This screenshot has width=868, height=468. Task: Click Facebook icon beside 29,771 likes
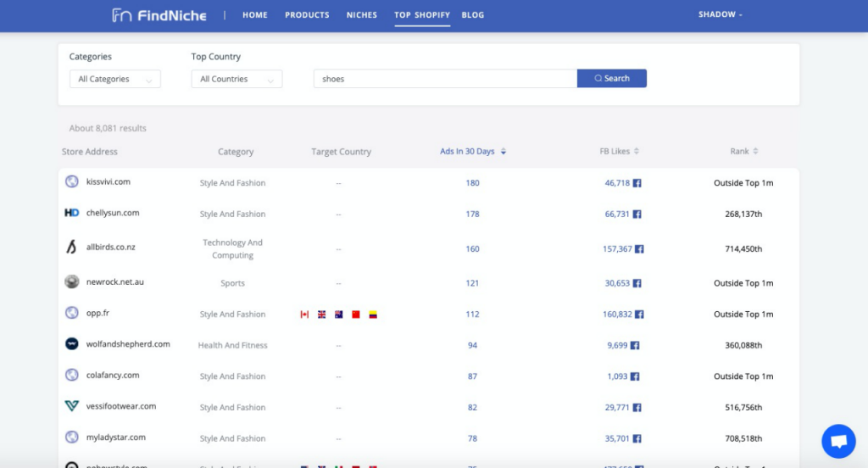[637, 407]
